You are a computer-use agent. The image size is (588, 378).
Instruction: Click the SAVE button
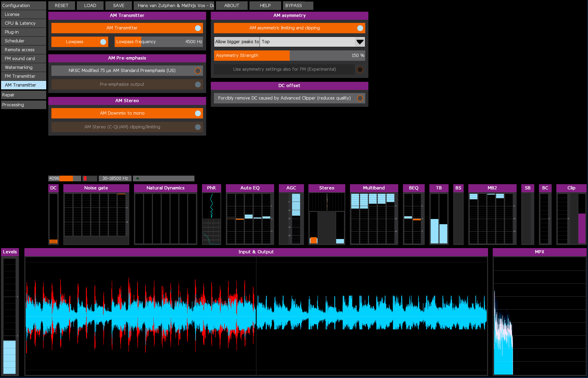(119, 6)
